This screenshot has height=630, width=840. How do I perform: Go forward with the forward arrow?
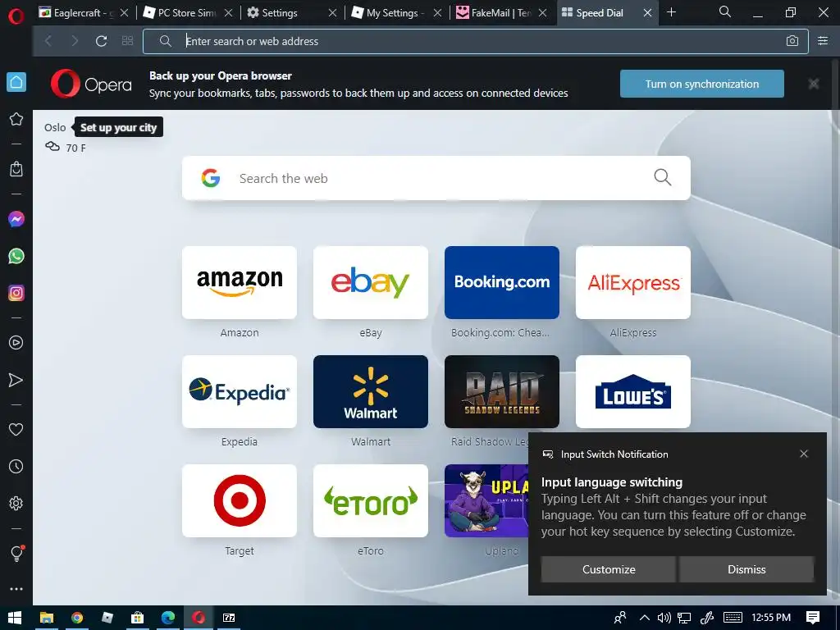(75, 41)
